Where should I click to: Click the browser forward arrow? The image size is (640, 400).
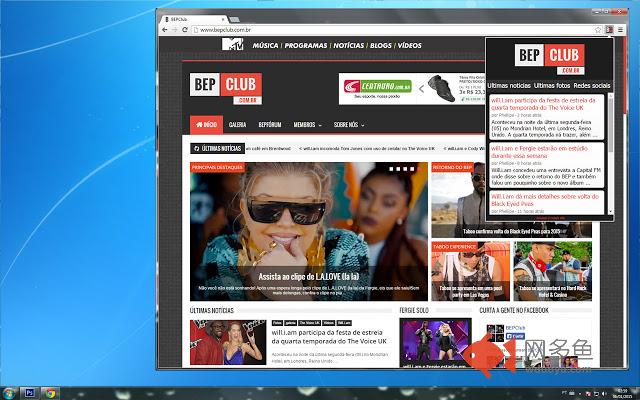click(x=175, y=30)
